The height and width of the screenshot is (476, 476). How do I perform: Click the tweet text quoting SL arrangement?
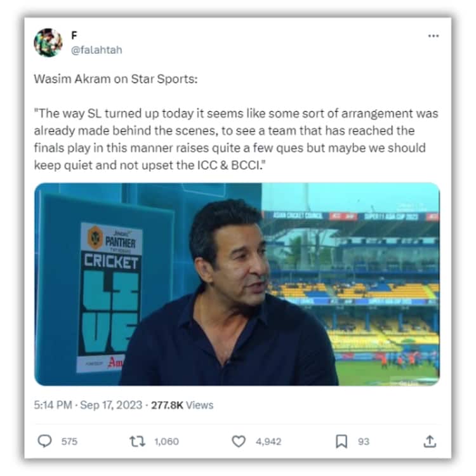coord(236,140)
